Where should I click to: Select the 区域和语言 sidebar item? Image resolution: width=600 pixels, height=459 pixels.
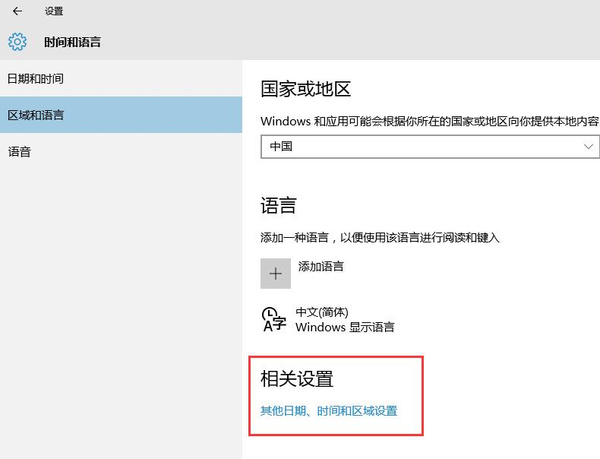click(121, 115)
